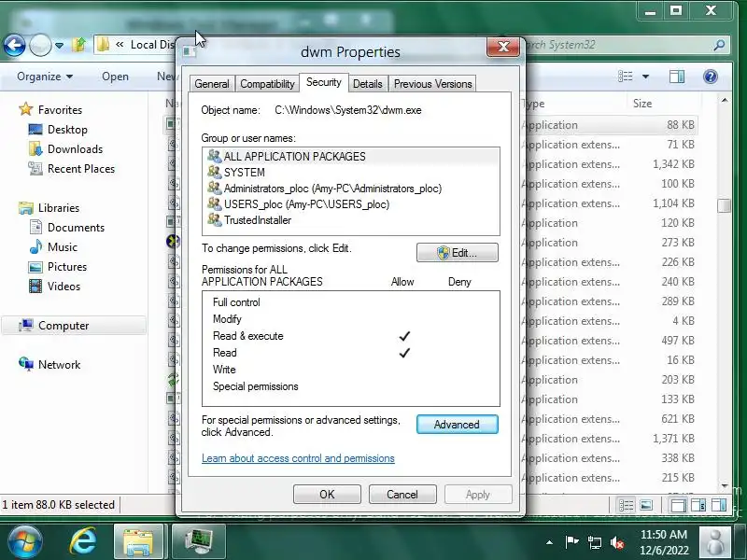Click the Up folder icon in Explorer
The width and height of the screenshot is (747, 560).
(x=78, y=45)
